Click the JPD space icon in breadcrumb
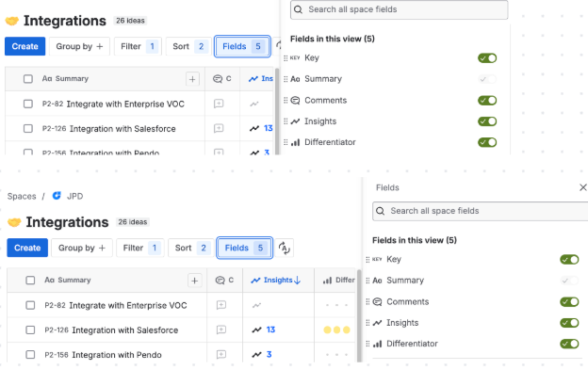 (57, 196)
